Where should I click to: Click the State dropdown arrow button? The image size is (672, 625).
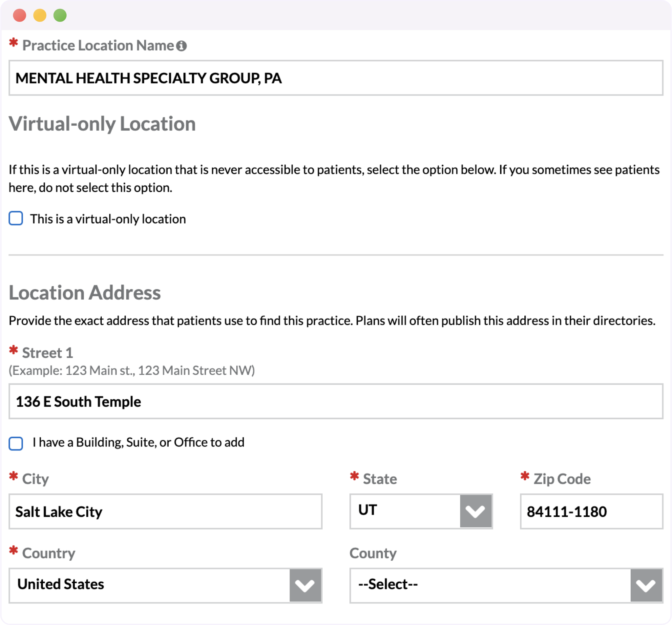click(475, 511)
